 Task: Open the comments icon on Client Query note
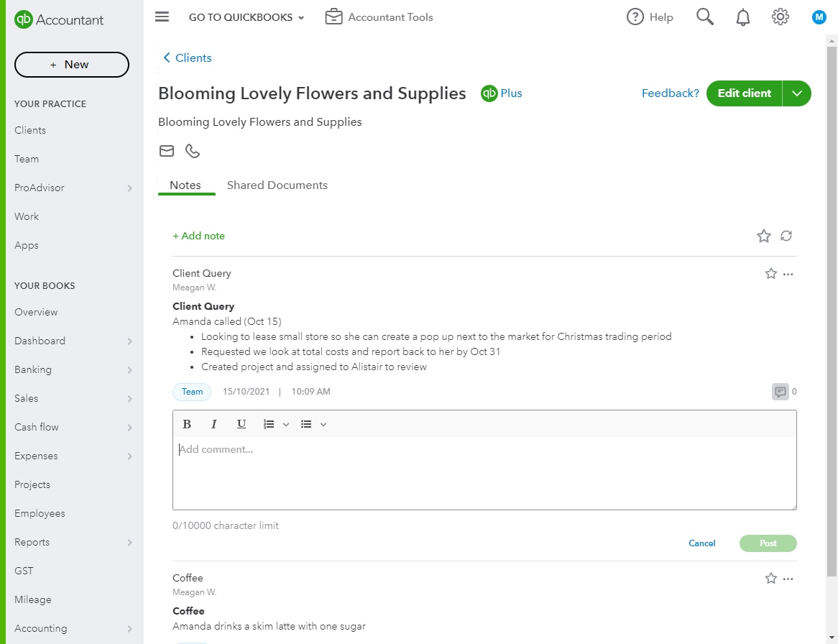[780, 392]
